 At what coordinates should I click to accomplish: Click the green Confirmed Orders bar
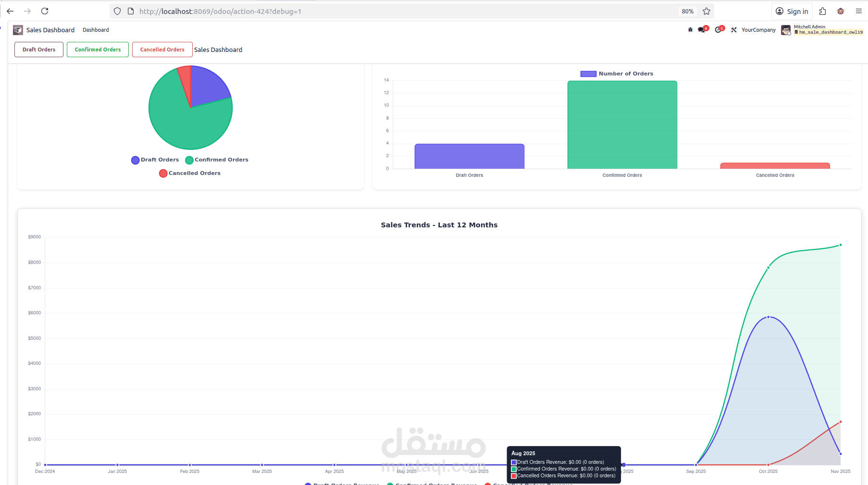(x=622, y=125)
